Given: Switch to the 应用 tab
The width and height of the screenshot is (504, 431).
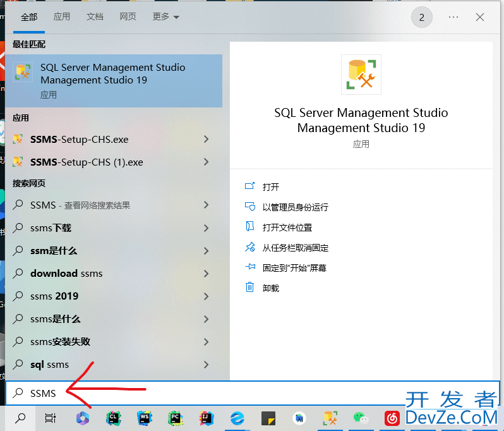Looking at the screenshot, I should point(62,16).
